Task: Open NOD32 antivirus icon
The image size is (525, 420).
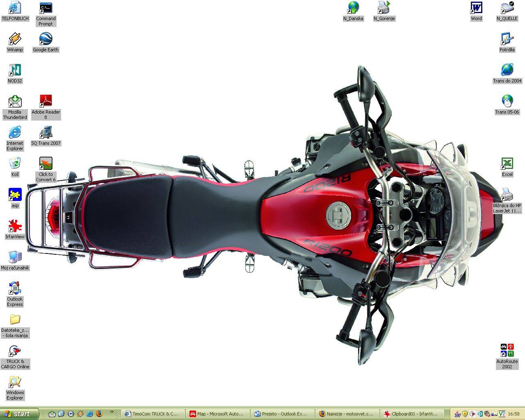Action: pos(15,74)
